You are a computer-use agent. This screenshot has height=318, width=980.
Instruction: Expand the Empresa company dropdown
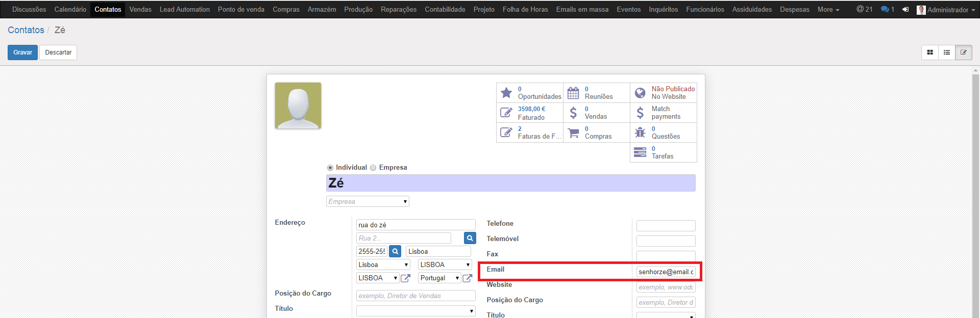(x=367, y=202)
